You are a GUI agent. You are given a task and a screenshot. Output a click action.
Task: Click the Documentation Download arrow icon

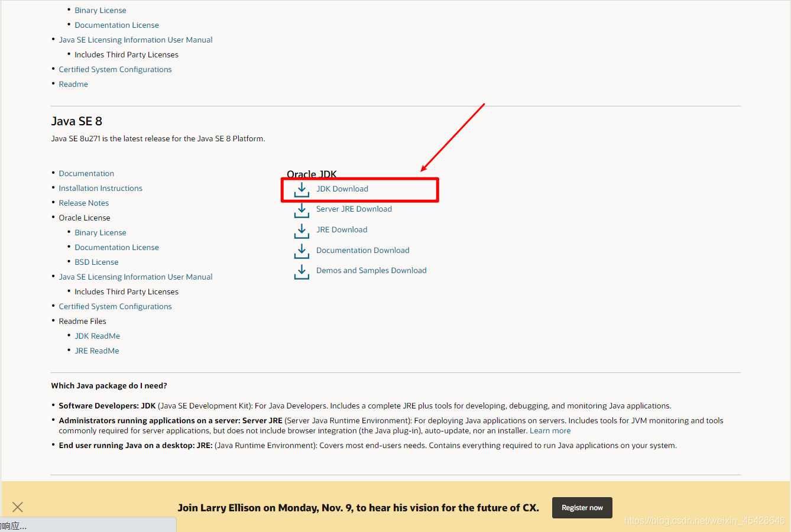[x=302, y=251]
